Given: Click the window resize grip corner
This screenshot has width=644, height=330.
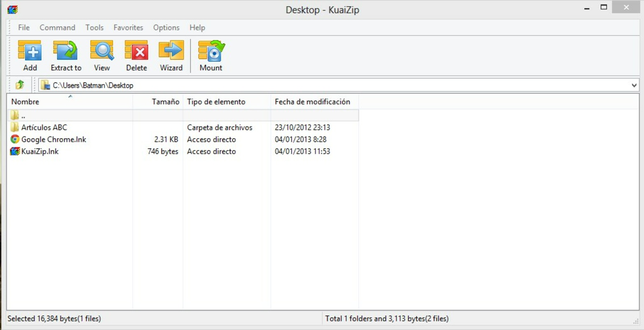Looking at the screenshot, I should [635, 322].
